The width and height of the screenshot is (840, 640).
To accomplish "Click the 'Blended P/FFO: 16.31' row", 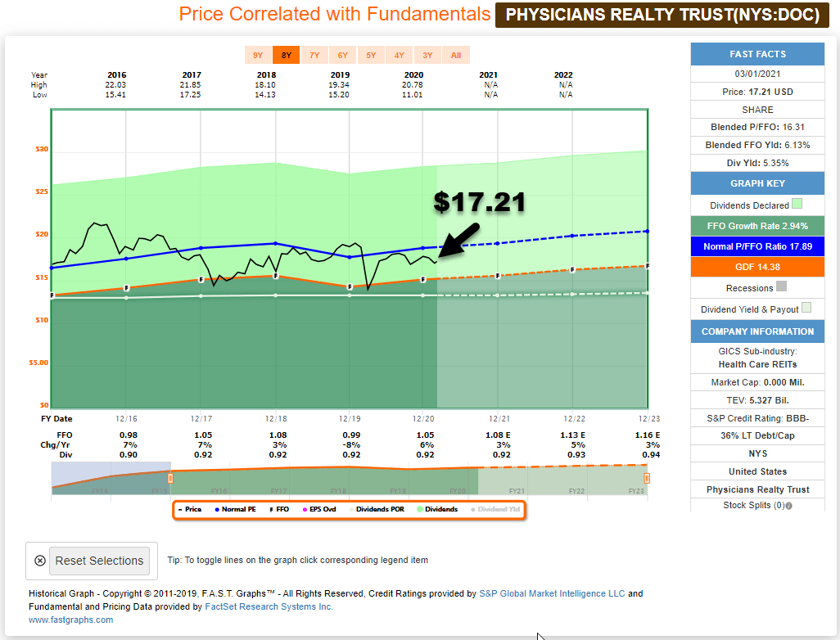I will [x=757, y=127].
